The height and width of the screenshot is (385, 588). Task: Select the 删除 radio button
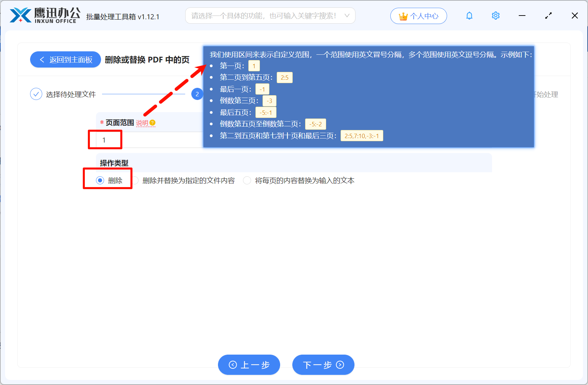[x=100, y=180]
